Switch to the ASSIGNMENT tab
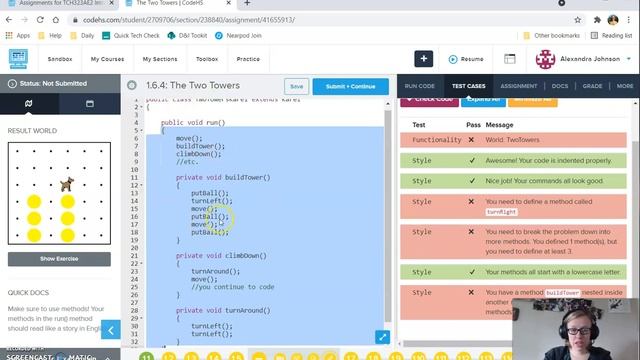 click(519, 86)
